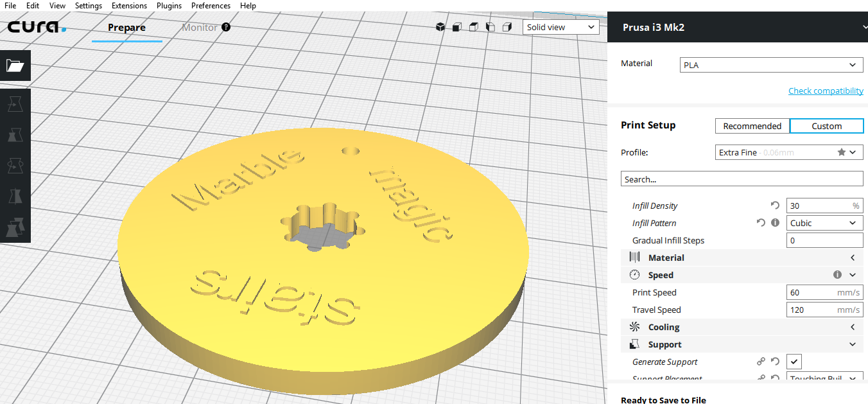Reset Infill Pattern with its revert arrow
The height and width of the screenshot is (404, 868).
[761, 223]
